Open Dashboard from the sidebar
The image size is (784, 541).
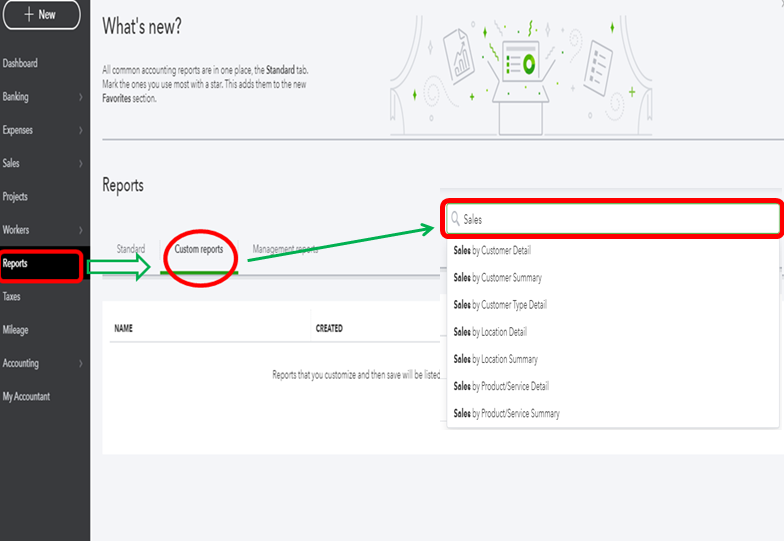pos(20,63)
